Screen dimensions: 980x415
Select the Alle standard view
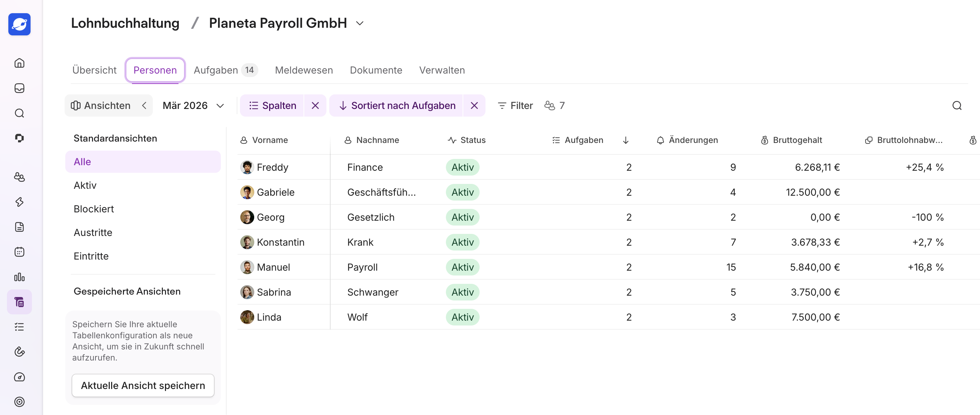pyautogui.click(x=143, y=162)
